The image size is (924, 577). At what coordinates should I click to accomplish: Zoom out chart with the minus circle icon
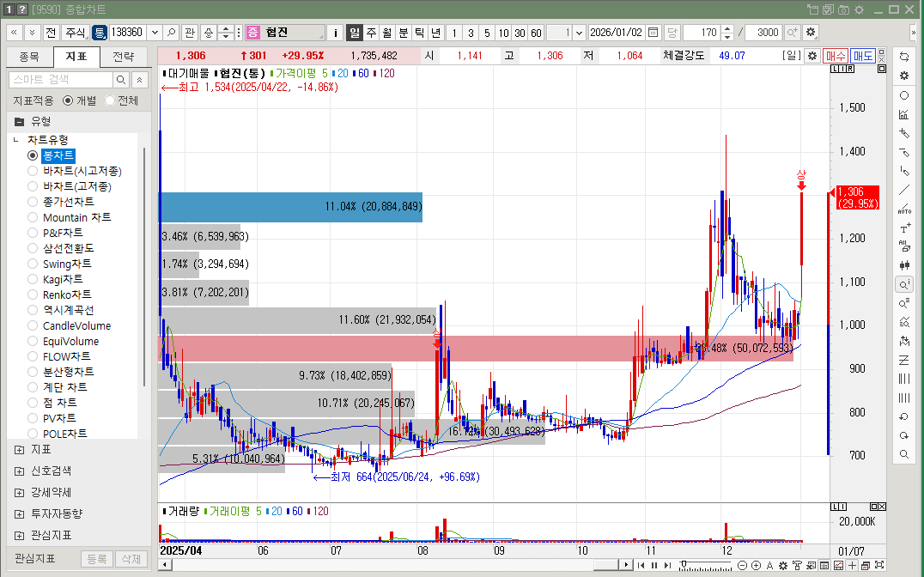[743, 565]
